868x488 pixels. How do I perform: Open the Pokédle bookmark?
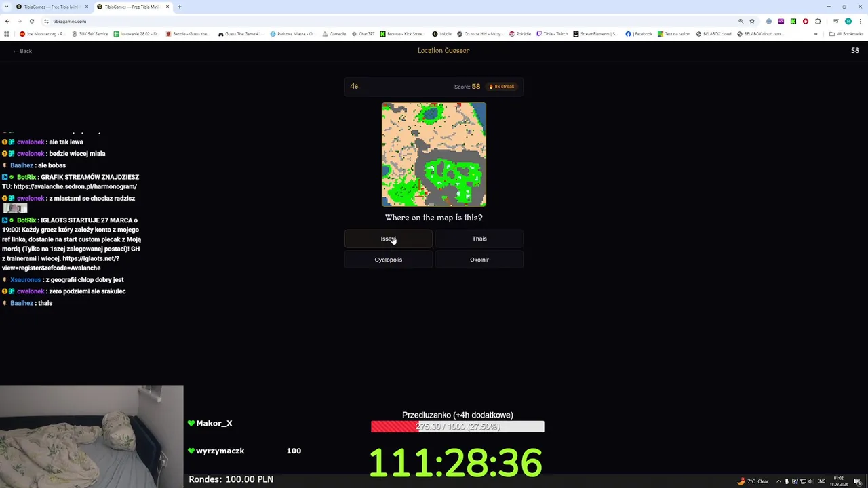pos(519,33)
